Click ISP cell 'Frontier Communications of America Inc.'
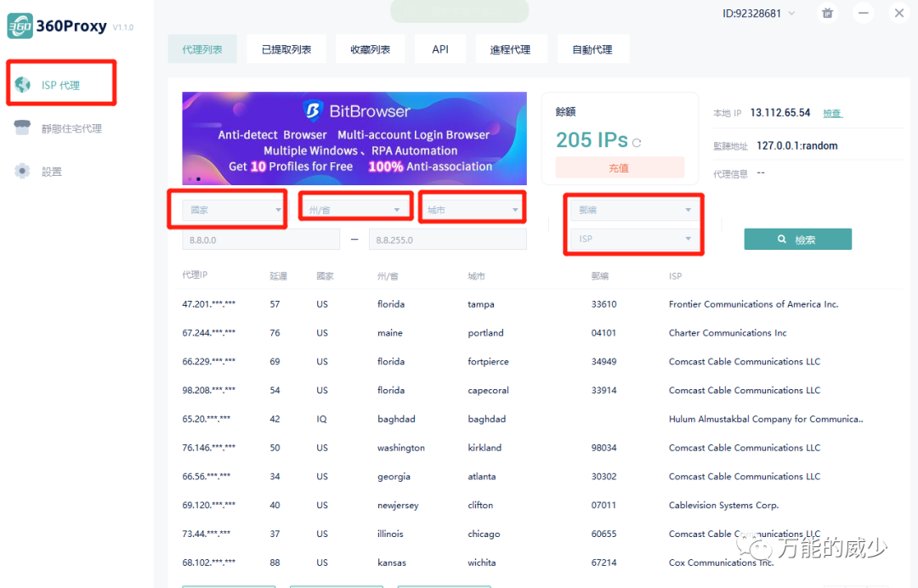 click(x=753, y=304)
